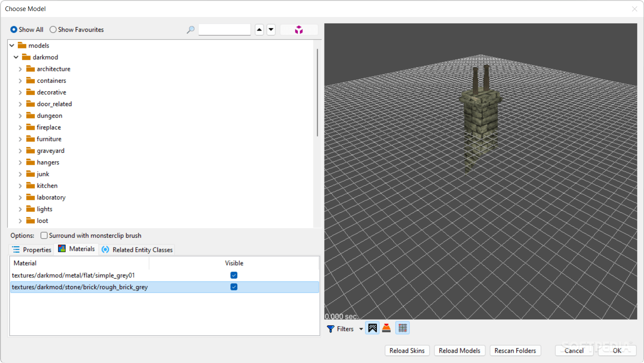Jump to next search match arrow

(x=271, y=30)
